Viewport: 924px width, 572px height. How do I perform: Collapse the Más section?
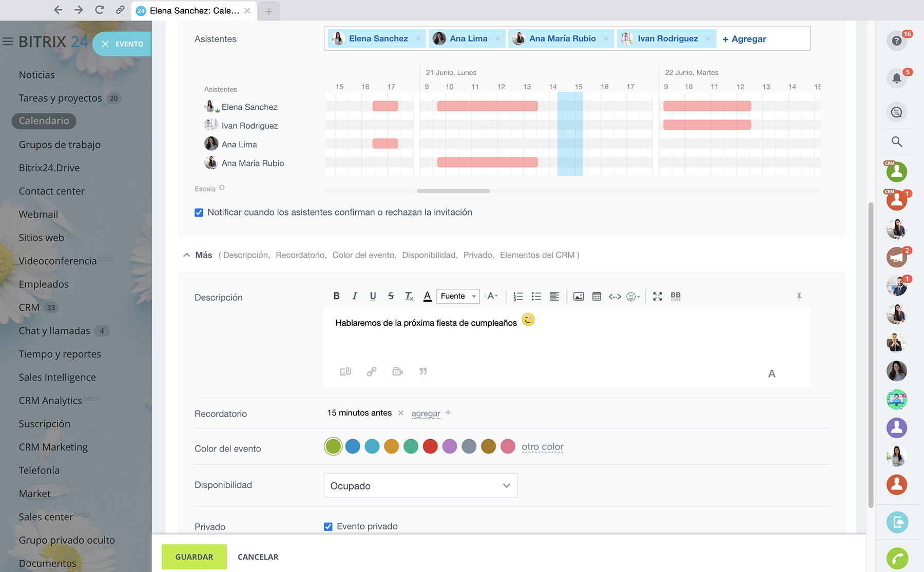pos(186,255)
